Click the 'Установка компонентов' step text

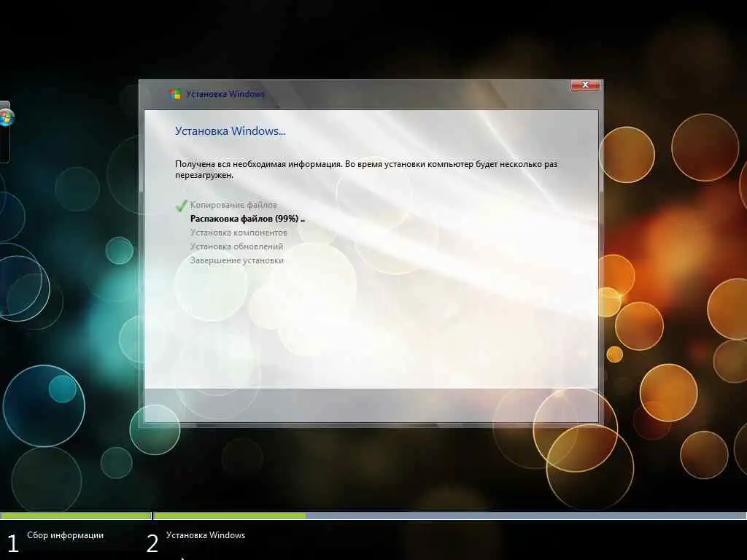[239, 233]
